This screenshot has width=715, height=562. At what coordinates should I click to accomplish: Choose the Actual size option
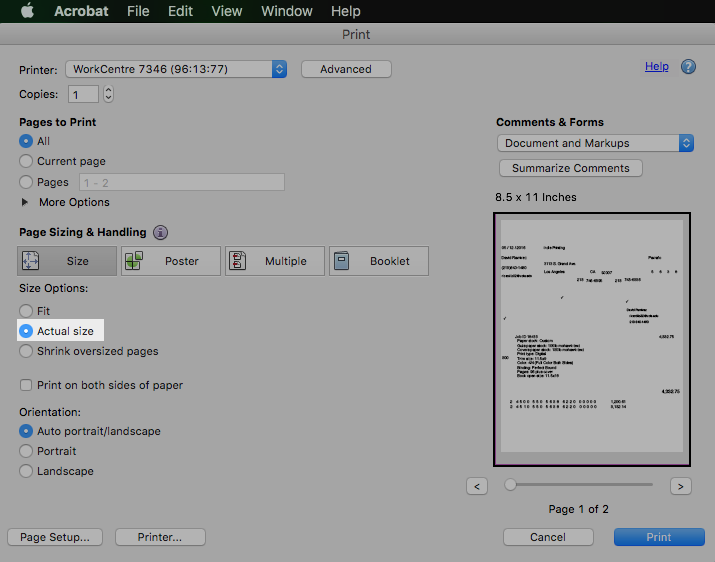(26, 331)
